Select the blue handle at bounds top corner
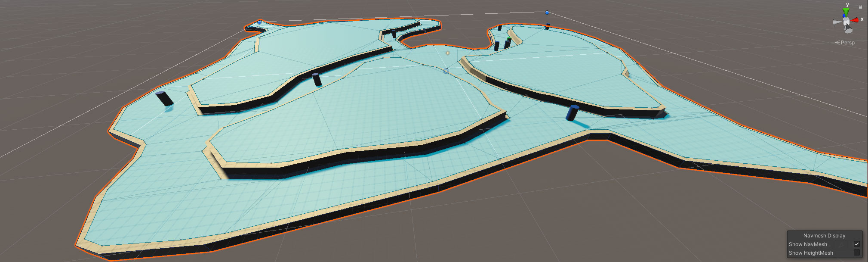868x262 pixels. point(547,12)
